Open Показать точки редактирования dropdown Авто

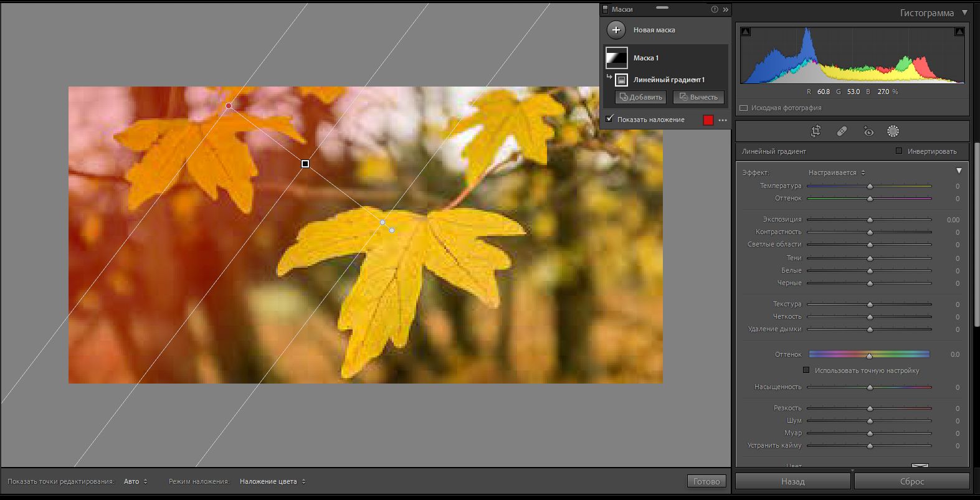(x=136, y=481)
